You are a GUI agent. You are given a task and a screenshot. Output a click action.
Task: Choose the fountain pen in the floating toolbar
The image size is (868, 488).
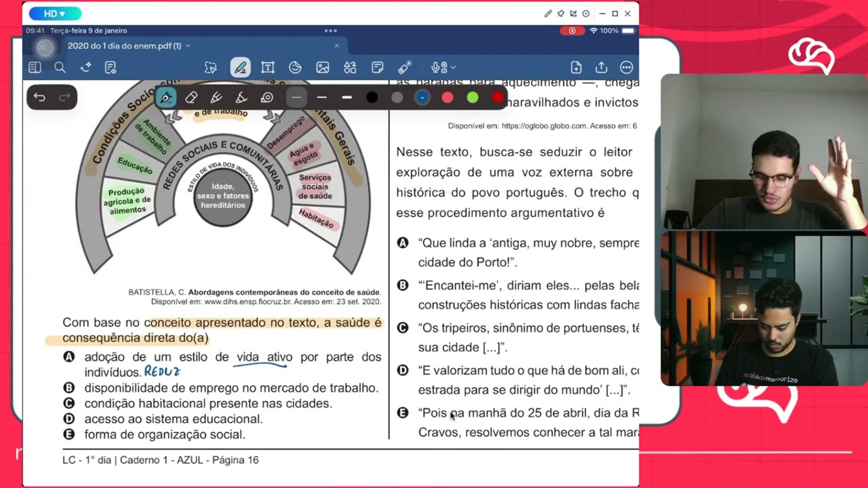[166, 98]
